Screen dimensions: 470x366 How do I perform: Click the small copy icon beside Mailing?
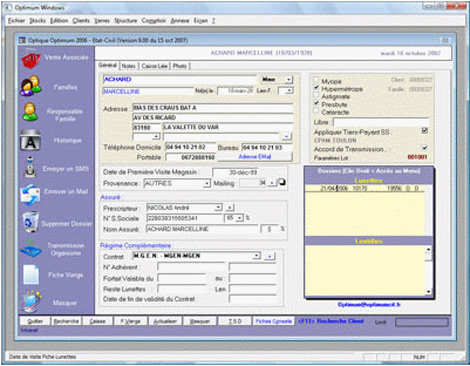click(x=282, y=182)
